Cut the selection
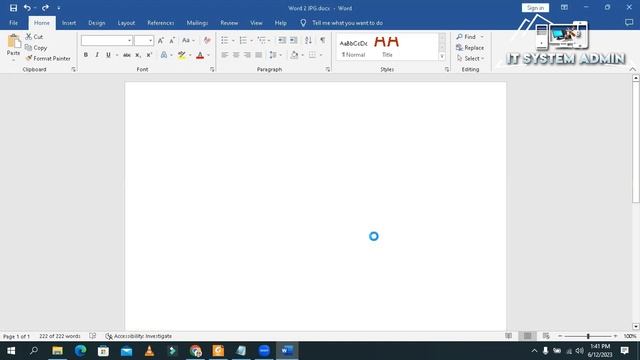The width and height of the screenshot is (640, 360). click(x=34, y=37)
